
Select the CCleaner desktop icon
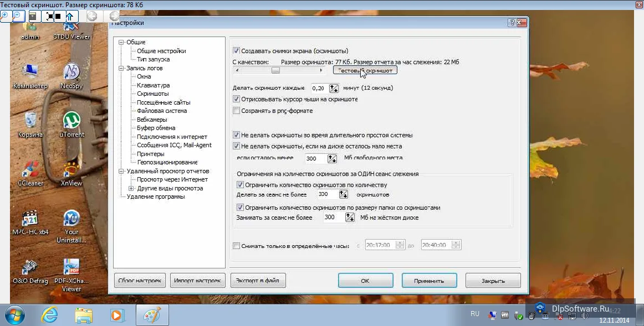click(x=30, y=173)
